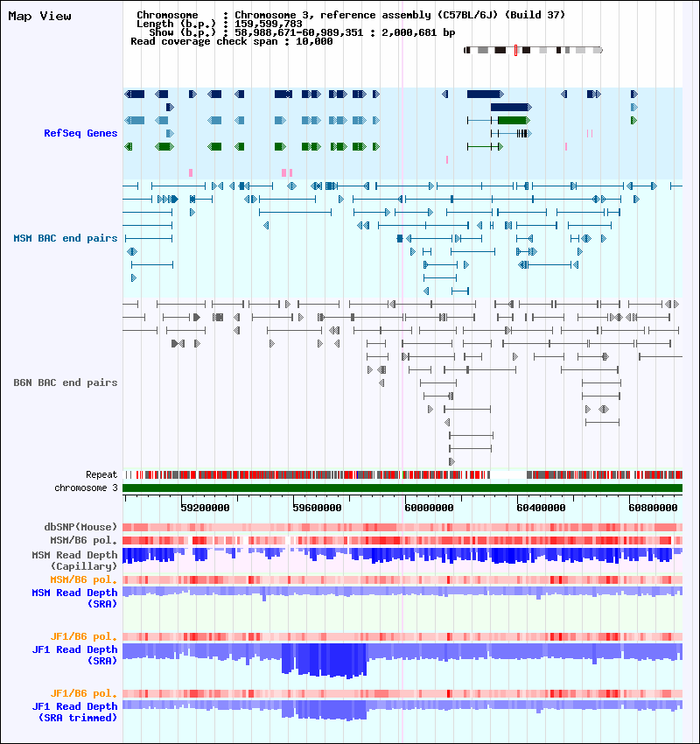The height and width of the screenshot is (744, 700).
Task: Open MSM Read Depth (SRA) track link
Action: 74,599
